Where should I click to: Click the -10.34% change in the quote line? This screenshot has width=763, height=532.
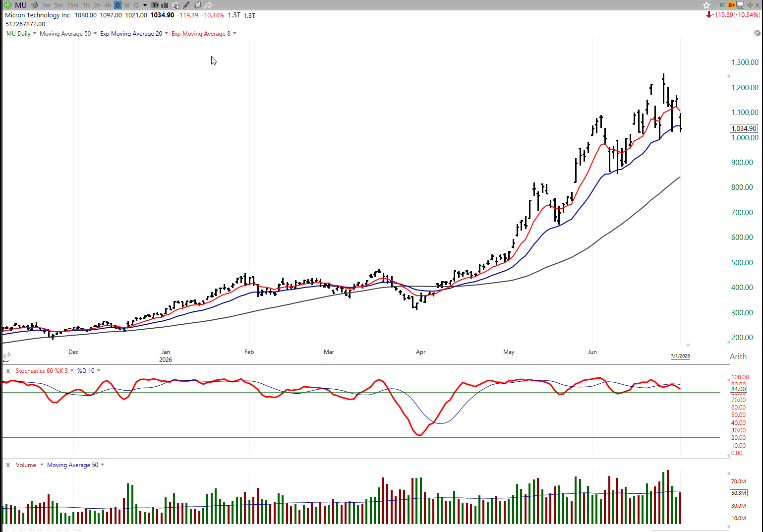click(x=213, y=15)
